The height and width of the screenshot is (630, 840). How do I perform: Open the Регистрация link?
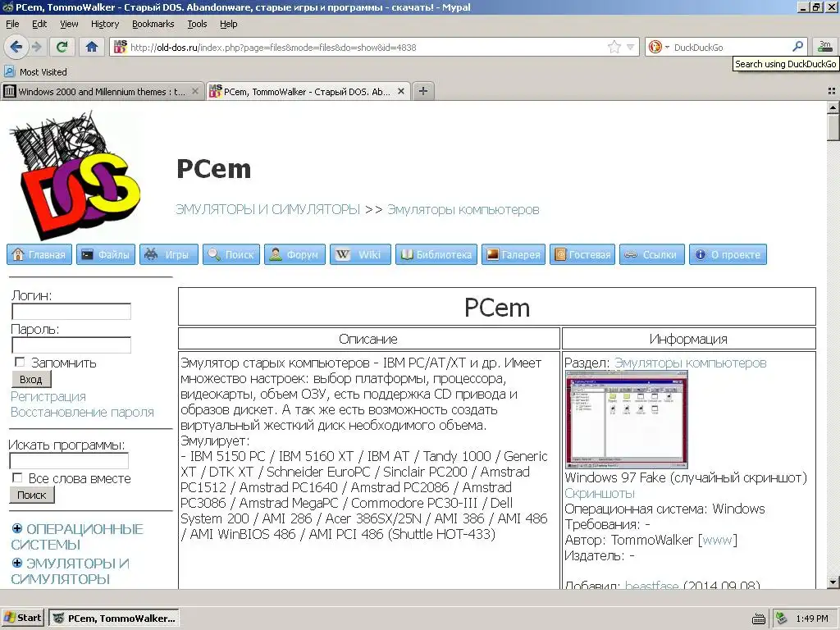[48, 396]
